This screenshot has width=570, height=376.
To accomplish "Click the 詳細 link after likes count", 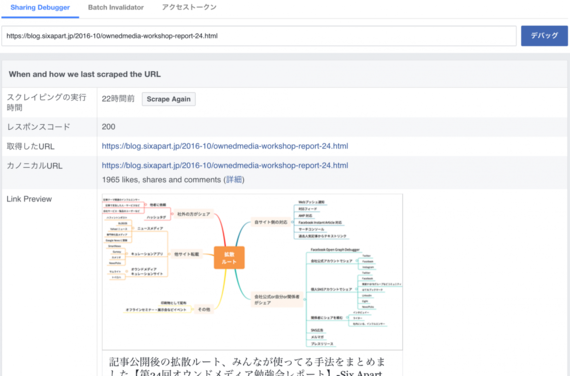I will coord(234,180).
